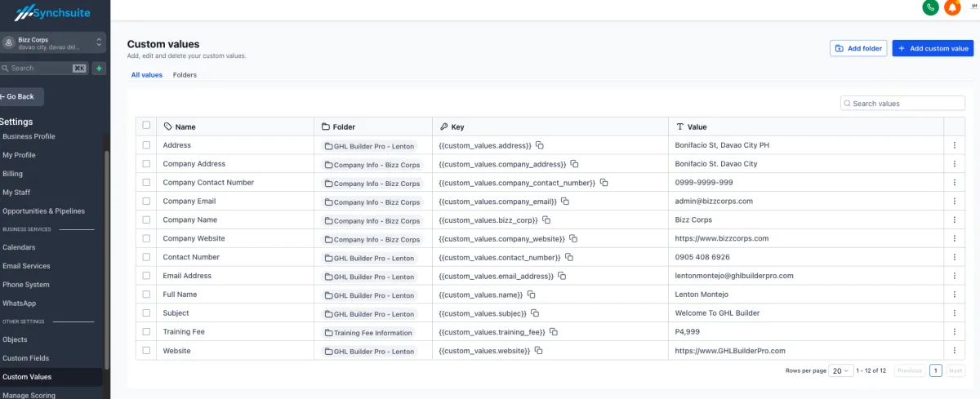Click the https://www.bizzcorps.com value
980x399 pixels.
[722, 239]
